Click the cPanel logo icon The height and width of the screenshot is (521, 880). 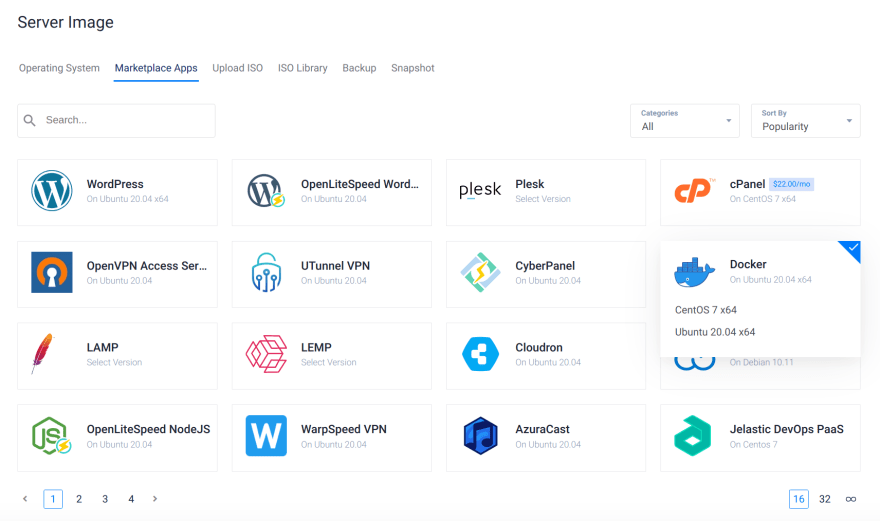695,191
